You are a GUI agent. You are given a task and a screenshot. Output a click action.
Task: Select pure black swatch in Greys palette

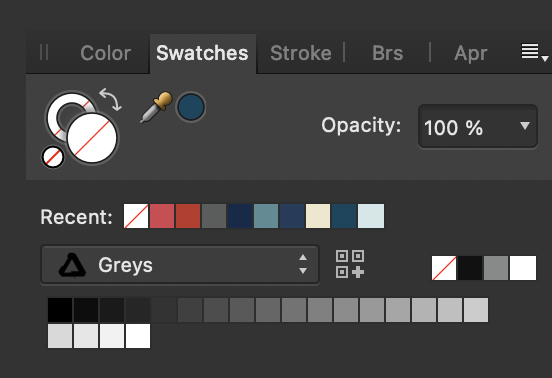tap(60, 310)
